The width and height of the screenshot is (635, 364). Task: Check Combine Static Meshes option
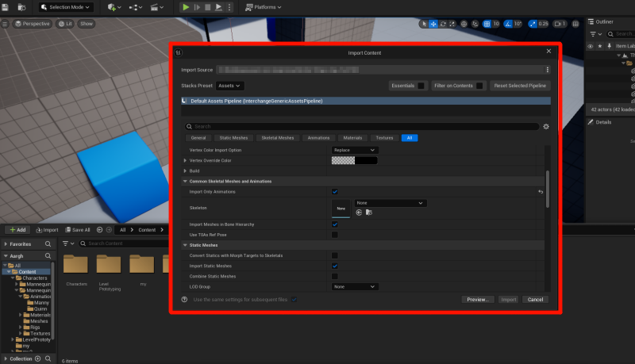click(x=335, y=276)
